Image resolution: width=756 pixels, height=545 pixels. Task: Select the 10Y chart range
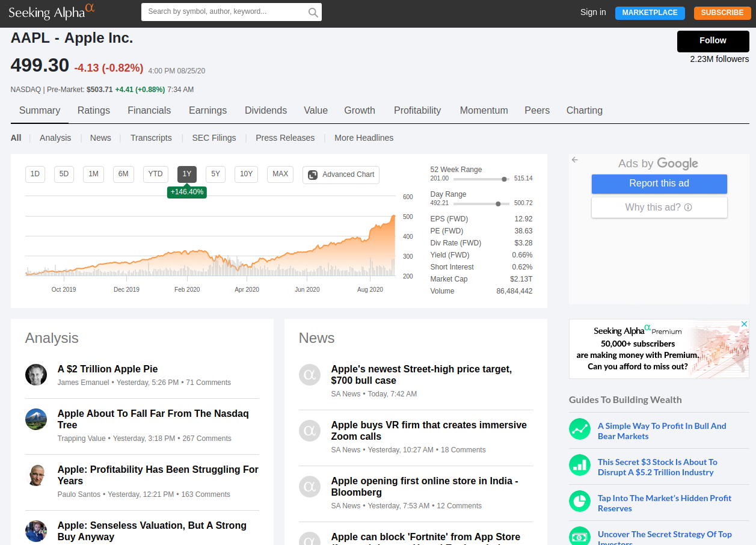coord(246,174)
